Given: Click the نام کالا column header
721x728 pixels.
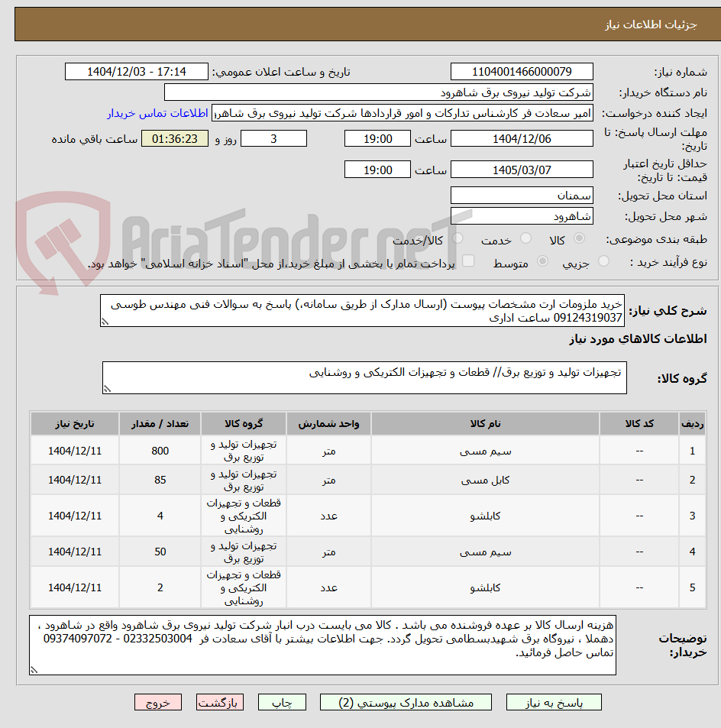Looking at the screenshot, I should pos(485,423).
